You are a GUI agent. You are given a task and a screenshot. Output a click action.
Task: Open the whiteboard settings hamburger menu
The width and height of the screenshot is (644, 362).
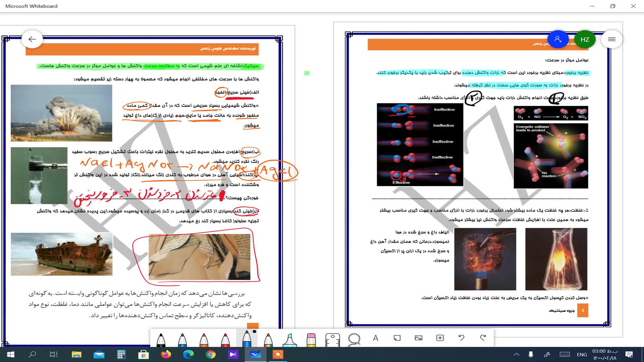click(612, 39)
